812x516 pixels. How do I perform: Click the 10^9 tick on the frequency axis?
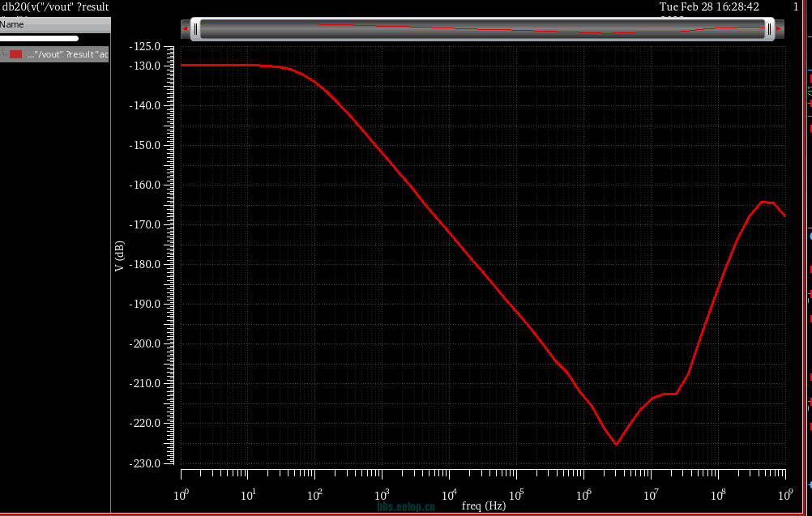[784, 493]
